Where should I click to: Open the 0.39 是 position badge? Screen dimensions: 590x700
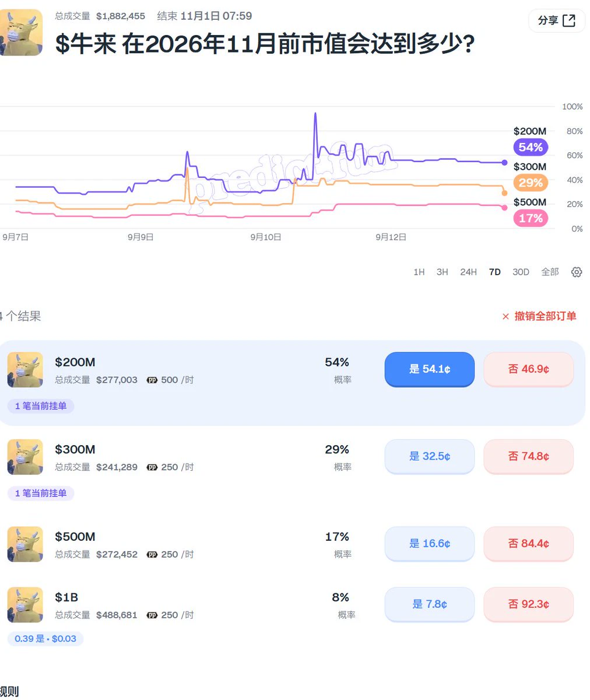coord(45,639)
